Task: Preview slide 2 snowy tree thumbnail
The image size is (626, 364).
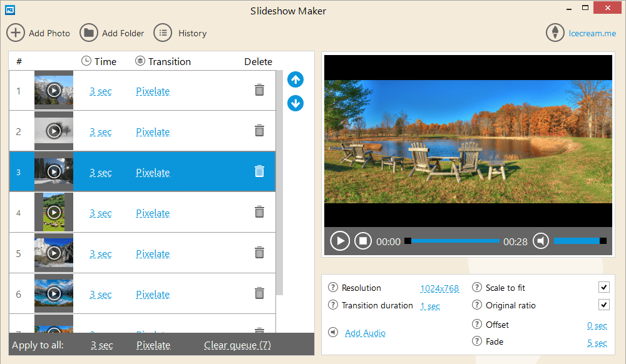Action: [x=54, y=131]
